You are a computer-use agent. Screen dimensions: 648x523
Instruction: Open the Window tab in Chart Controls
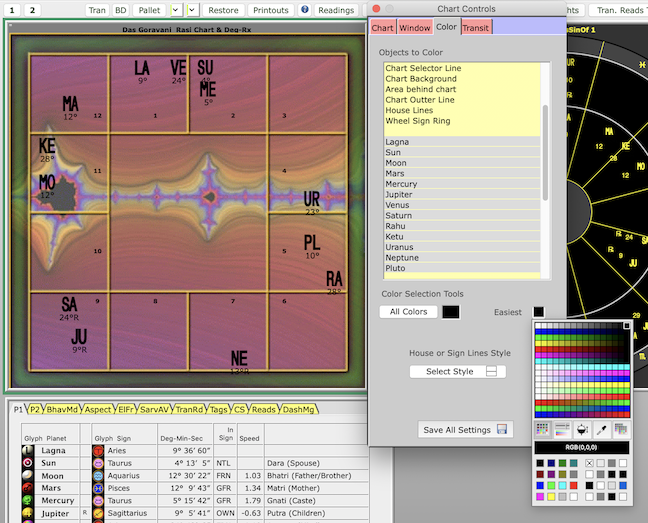tap(414, 27)
